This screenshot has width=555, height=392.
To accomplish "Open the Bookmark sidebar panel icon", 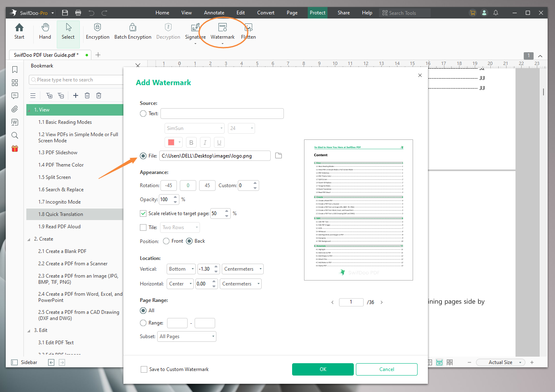I will click(x=15, y=70).
